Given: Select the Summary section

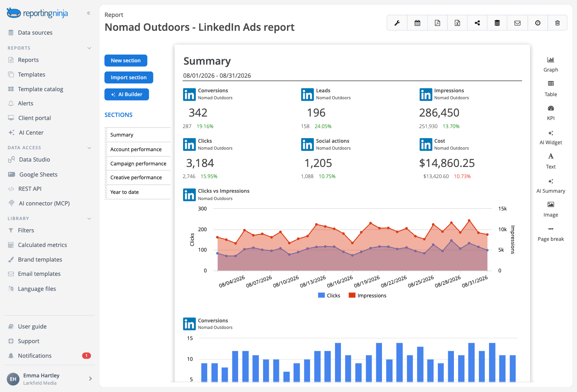Looking at the screenshot, I should coord(138,135).
